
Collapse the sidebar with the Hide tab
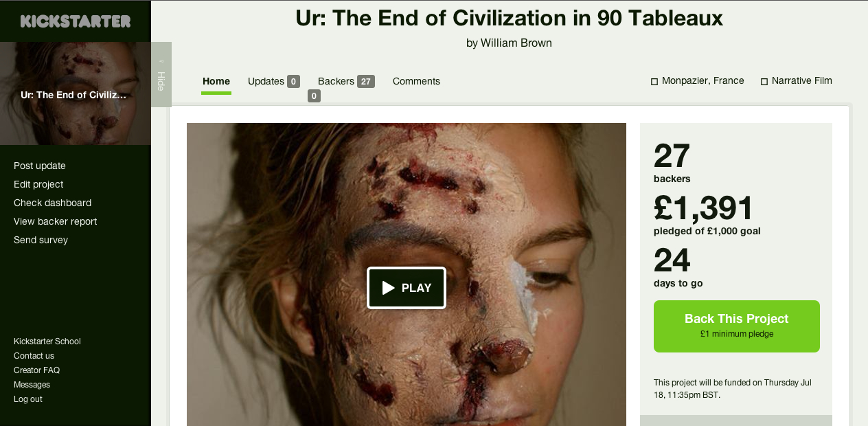click(x=161, y=74)
